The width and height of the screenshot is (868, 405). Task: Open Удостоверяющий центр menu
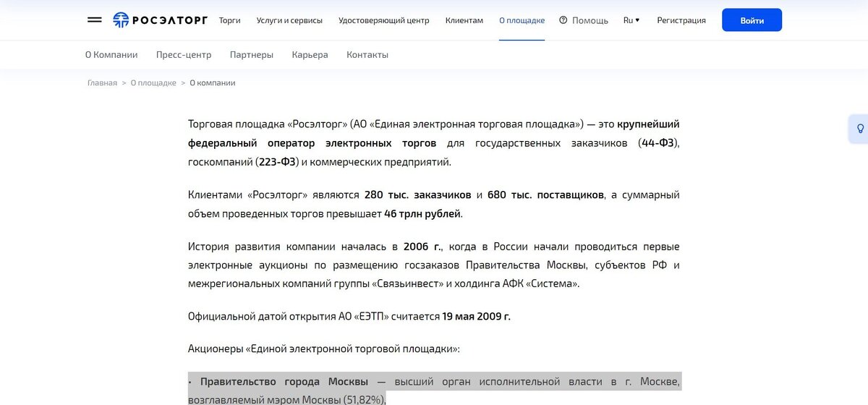point(383,20)
